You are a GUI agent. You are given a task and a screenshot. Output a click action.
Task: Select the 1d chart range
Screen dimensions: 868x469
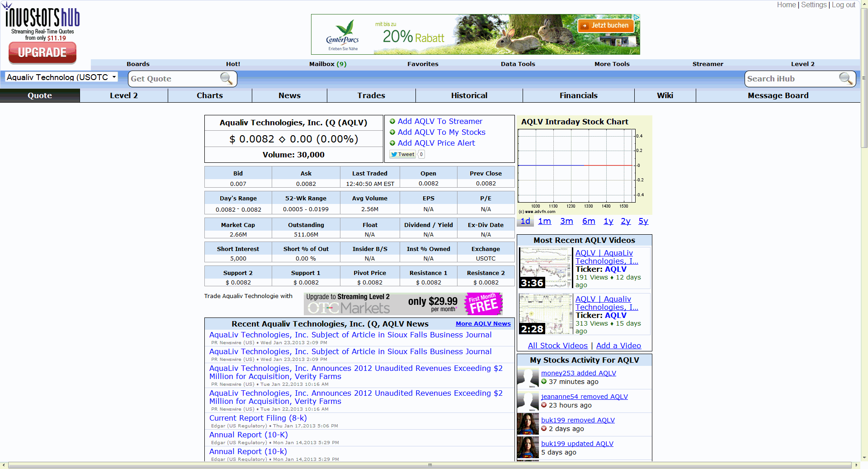tap(525, 221)
